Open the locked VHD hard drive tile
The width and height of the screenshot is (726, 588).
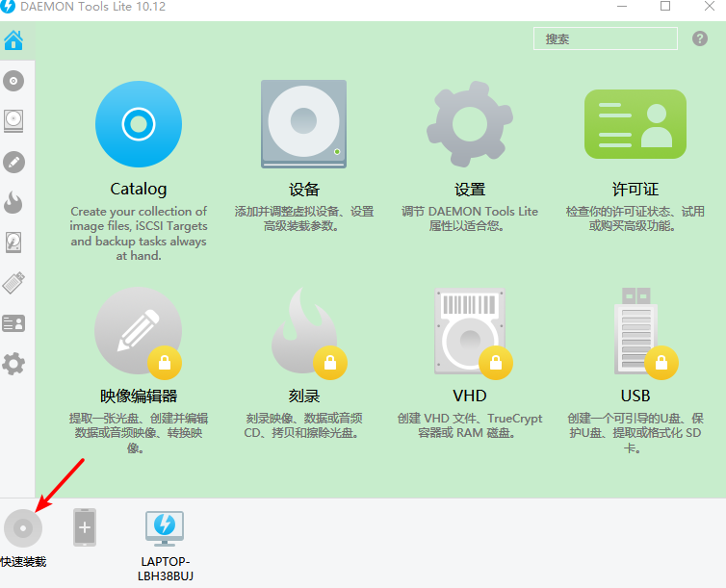pyautogui.click(x=472, y=331)
